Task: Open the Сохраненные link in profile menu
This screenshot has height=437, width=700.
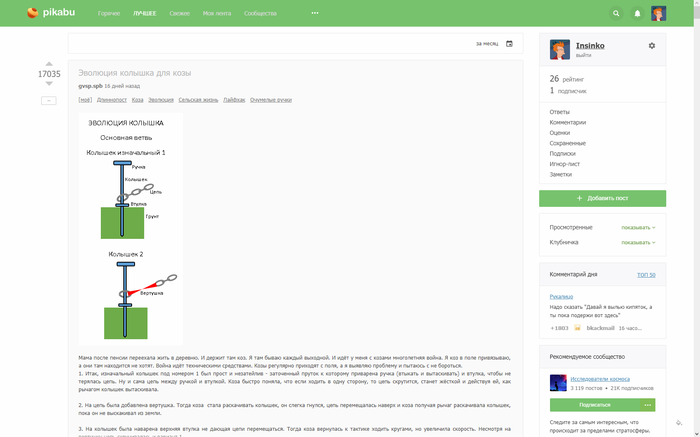Action: (x=566, y=143)
